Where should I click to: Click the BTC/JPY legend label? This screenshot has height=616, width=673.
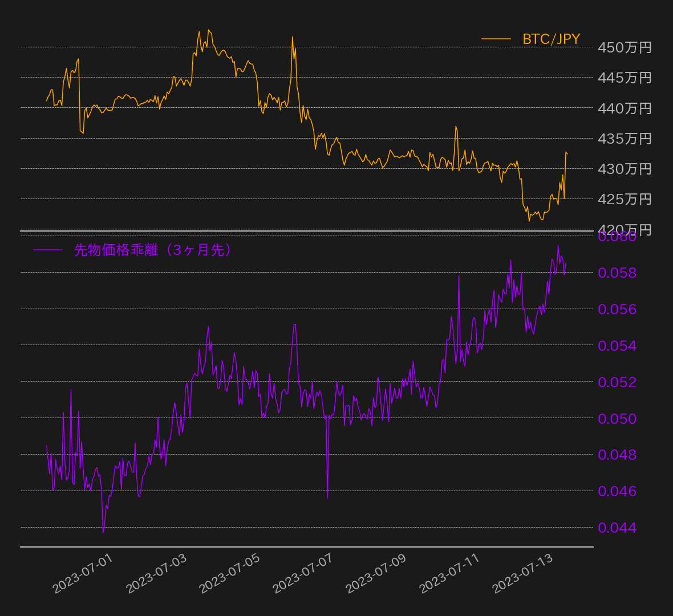click(551, 39)
